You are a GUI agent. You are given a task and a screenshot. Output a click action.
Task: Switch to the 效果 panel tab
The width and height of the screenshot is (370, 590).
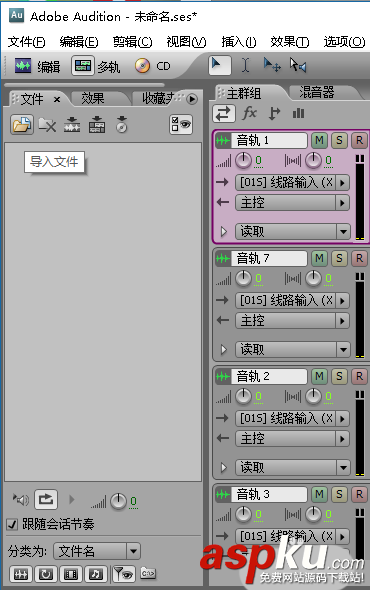tap(93, 99)
